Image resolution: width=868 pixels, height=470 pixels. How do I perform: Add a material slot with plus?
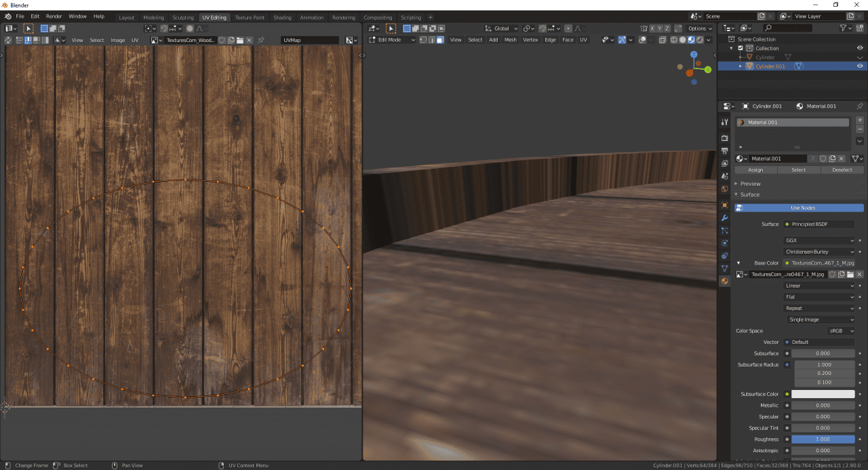click(860, 120)
